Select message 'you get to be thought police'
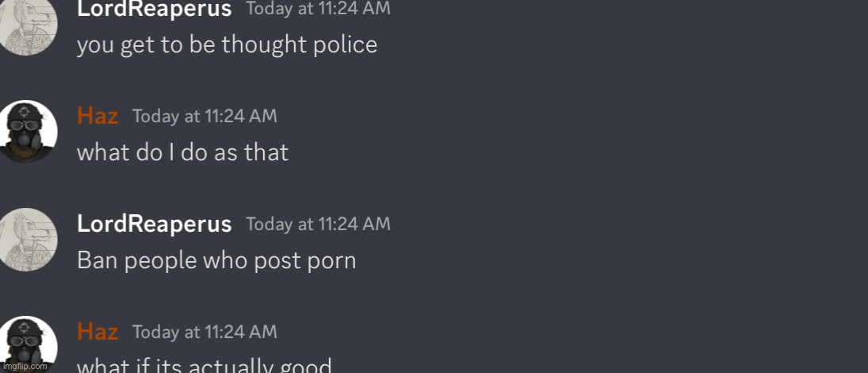Image resolution: width=868 pixels, height=373 pixels. (x=227, y=45)
